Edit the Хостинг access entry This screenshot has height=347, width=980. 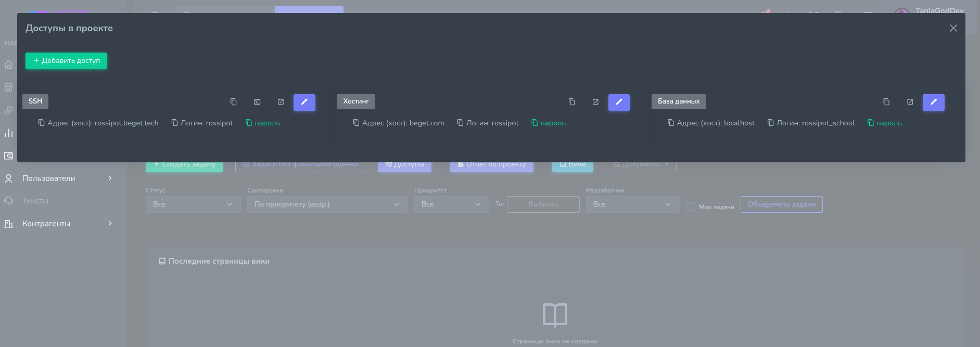point(619,102)
